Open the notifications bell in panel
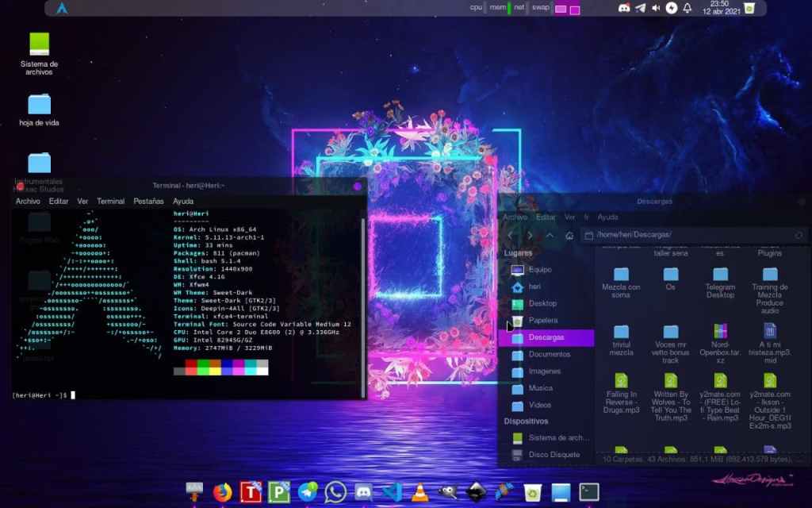Screen dimensions: 812x508 688,8
